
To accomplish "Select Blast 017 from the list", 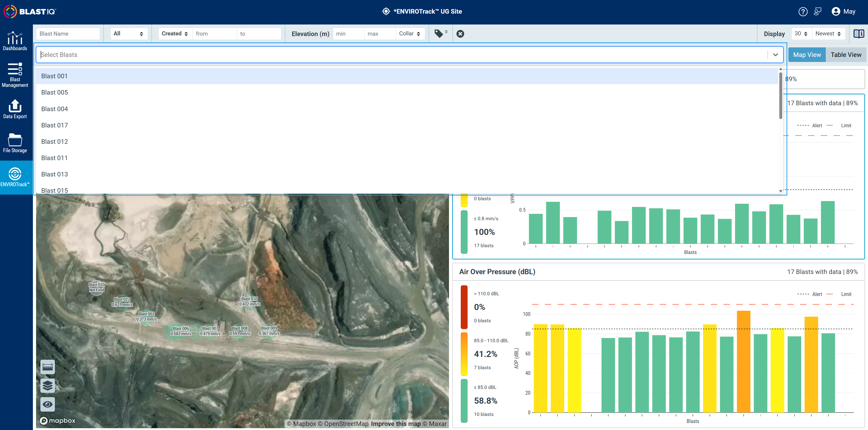I will (407, 125).
